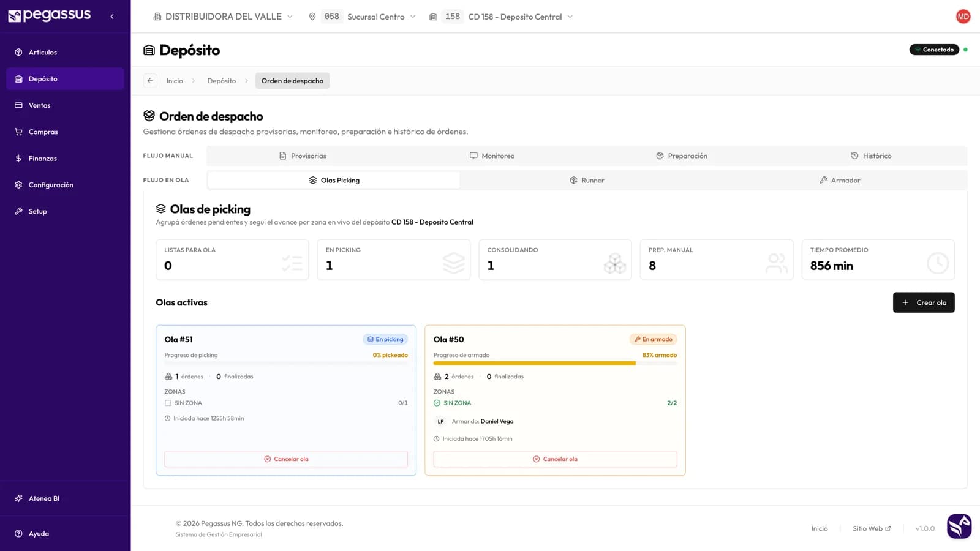
Task: Open the Ventas section in the sidebar
Action: [x=65, y=105]
